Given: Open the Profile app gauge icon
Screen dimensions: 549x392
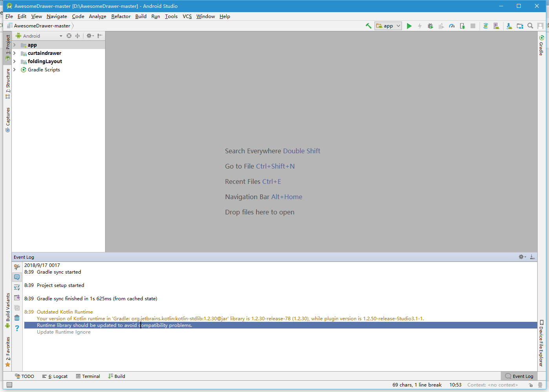Looking at the screenshot, I should (x=452, y=26).
